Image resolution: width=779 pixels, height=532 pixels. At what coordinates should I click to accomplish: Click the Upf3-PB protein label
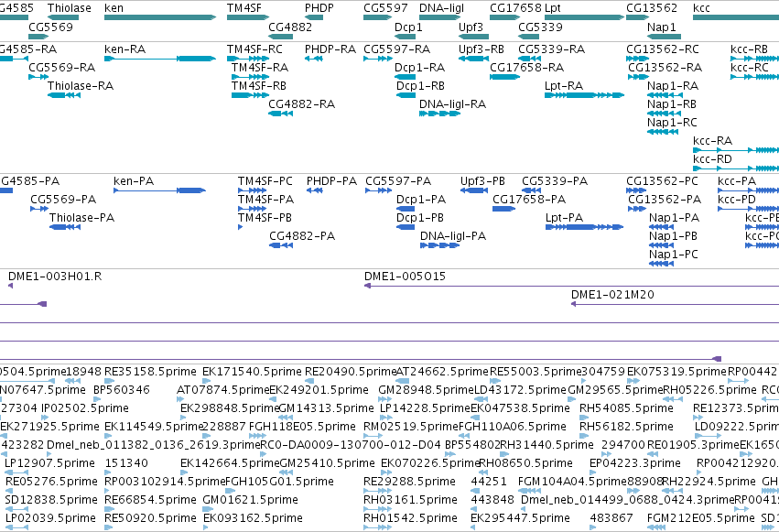coord(482,180)
